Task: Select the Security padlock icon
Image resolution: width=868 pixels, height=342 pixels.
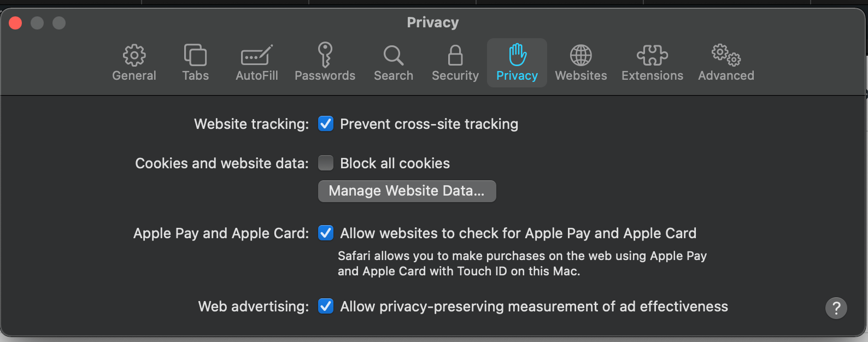Action: [455, 55]
